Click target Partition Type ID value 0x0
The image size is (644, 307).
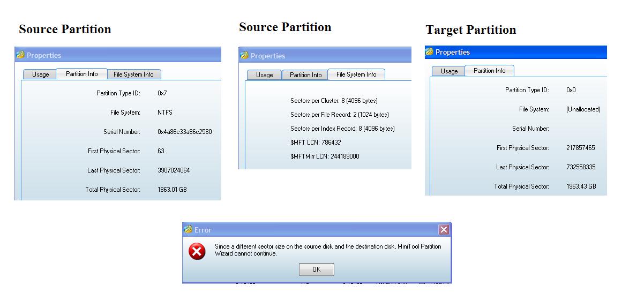point(571,90)
